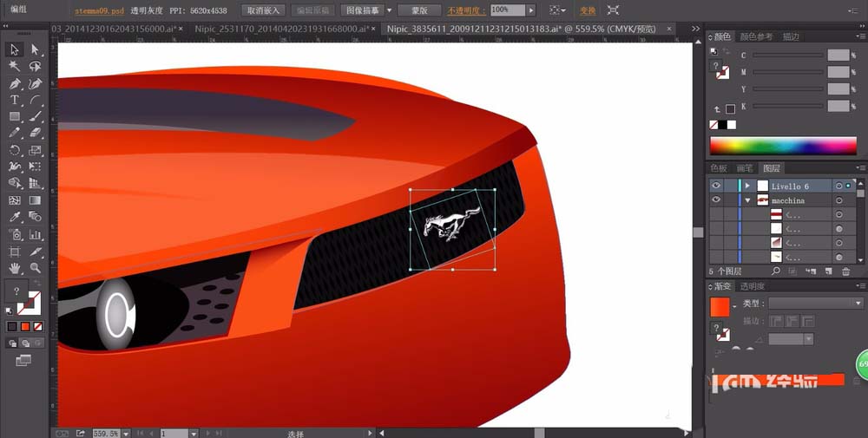
Task: Click the 图像描摹 button
Action: (x=361, y=10)
